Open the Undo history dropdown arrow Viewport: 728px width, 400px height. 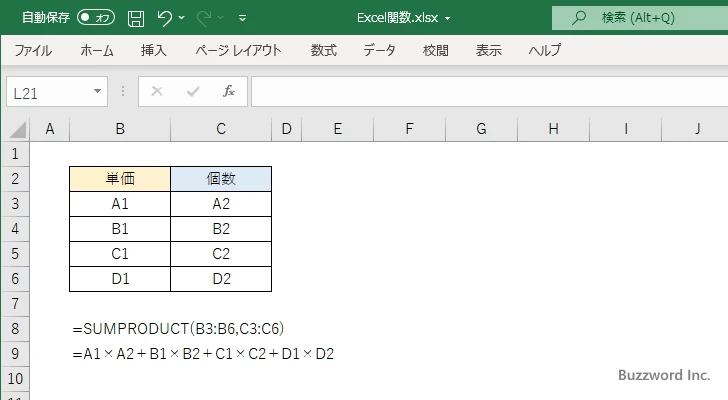tap(182, 18)
